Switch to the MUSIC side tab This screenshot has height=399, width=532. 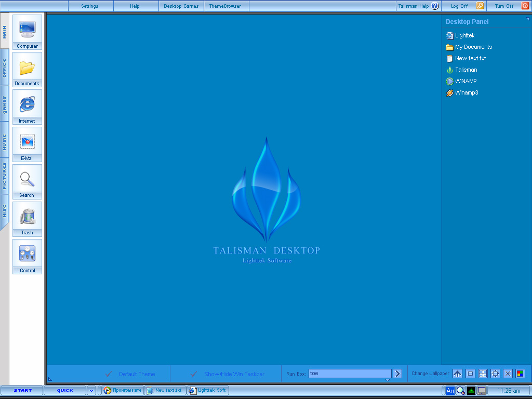tap(4, 141)
